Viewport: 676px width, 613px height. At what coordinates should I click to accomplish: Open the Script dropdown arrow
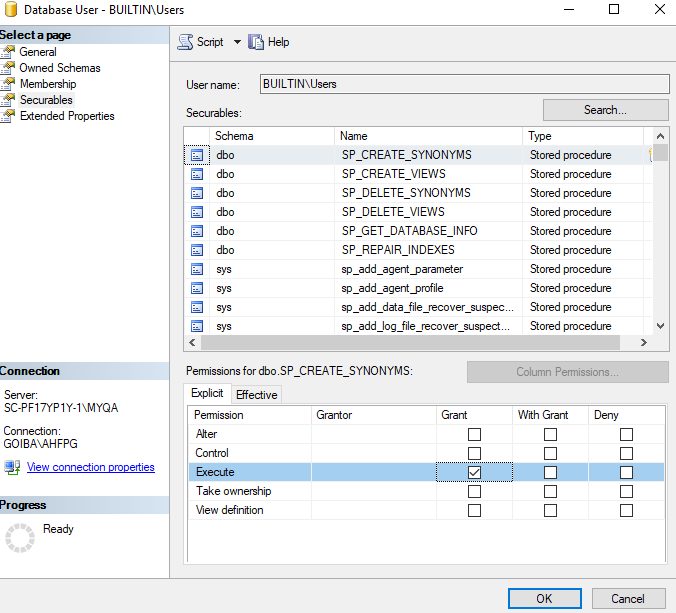(237, 42)
